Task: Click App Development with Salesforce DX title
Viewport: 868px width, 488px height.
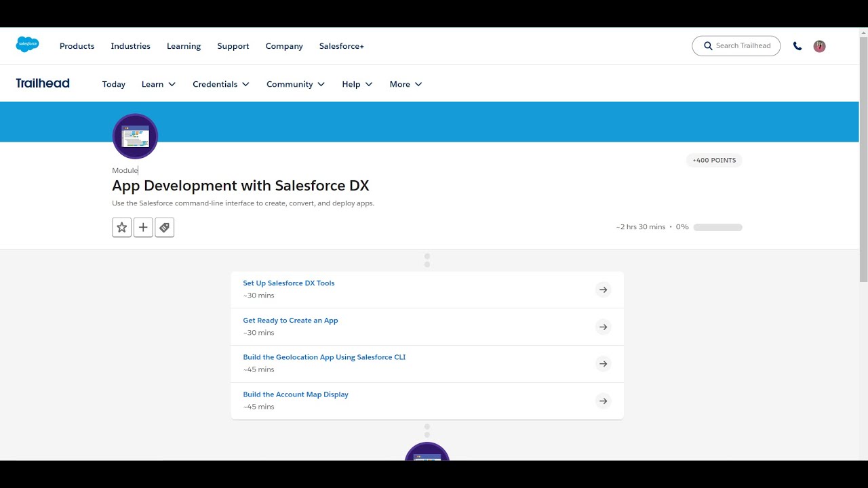Action: [x=241, y=186]
